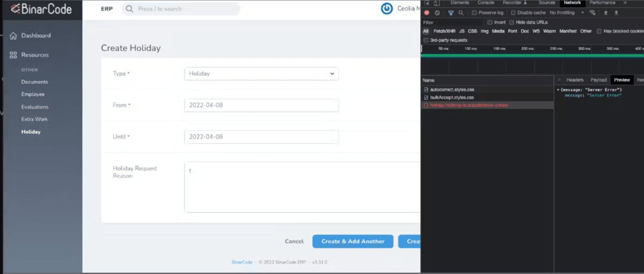Click the Holiday Request Reason textarea
Viewport: 644px width, 274px height.
point(302,187)
